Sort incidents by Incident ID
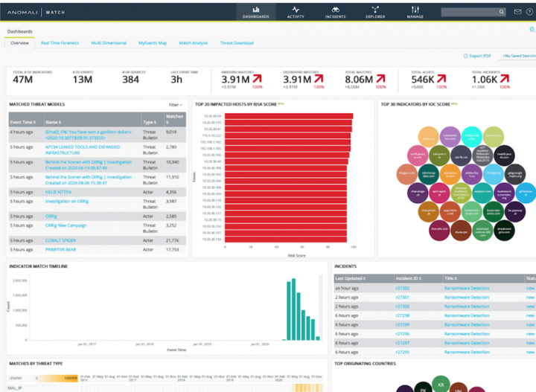Viewport: 536px width, 392px height. pyautogui.click(x=409, y=279)
